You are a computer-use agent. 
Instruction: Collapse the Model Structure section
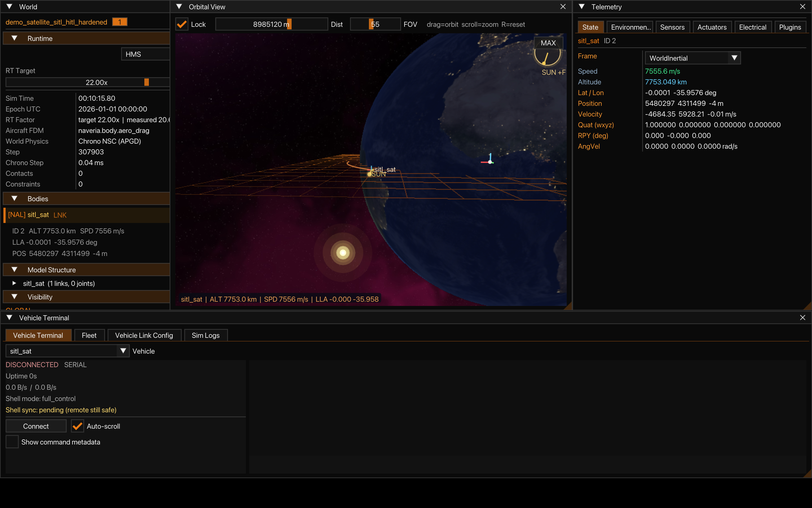point(87,270)
